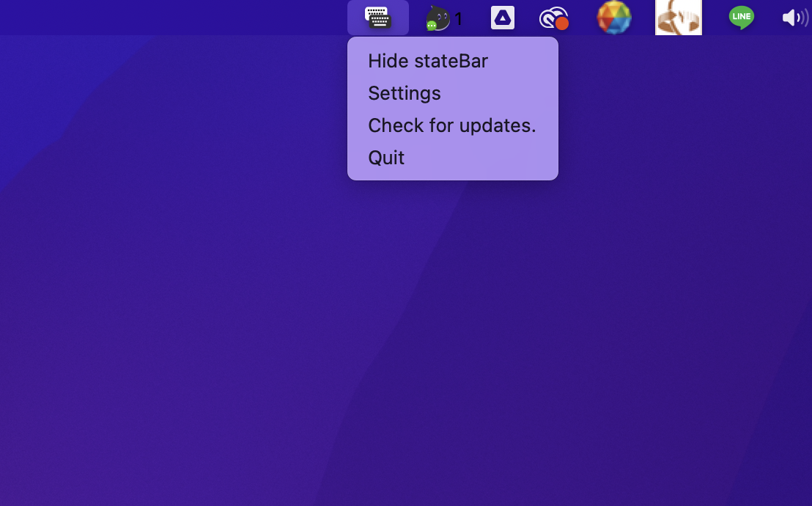812x506 pixels.
Task: Click the volume speaker icon
Action: point(795,18)
